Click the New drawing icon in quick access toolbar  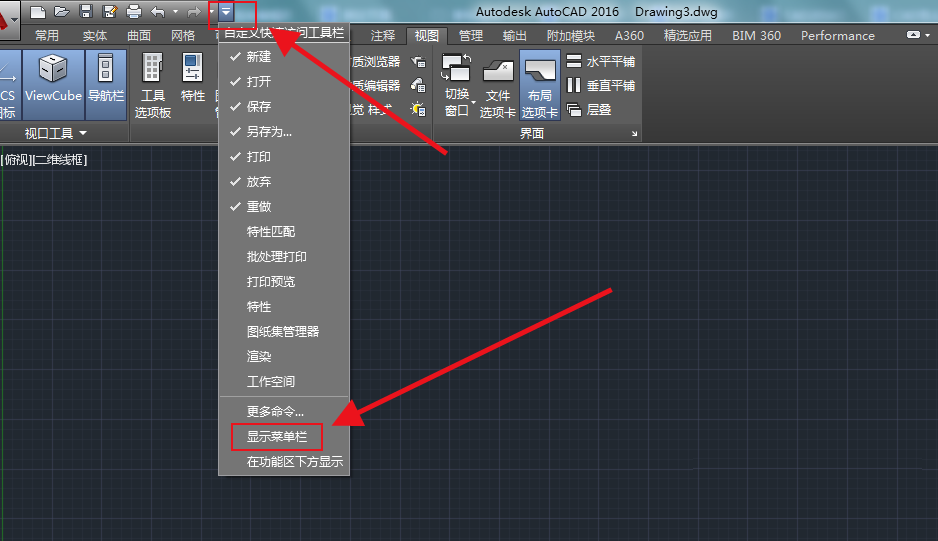pos(38,11)
